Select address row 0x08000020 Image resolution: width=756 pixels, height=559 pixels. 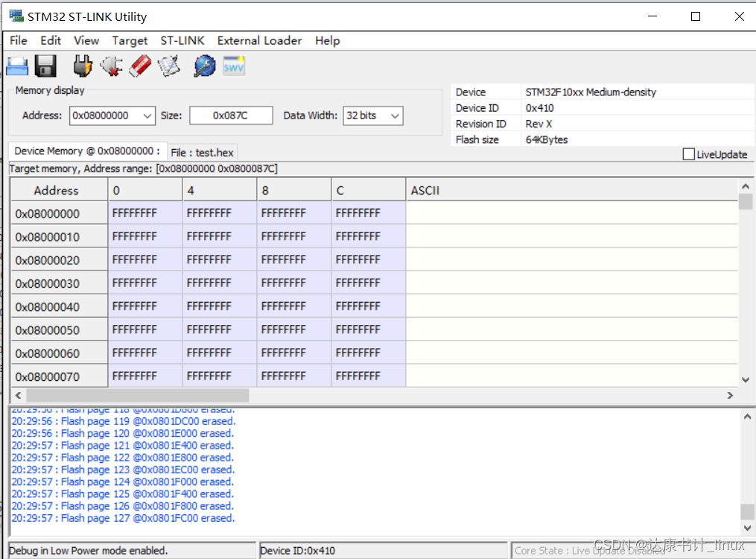(59, 260)
